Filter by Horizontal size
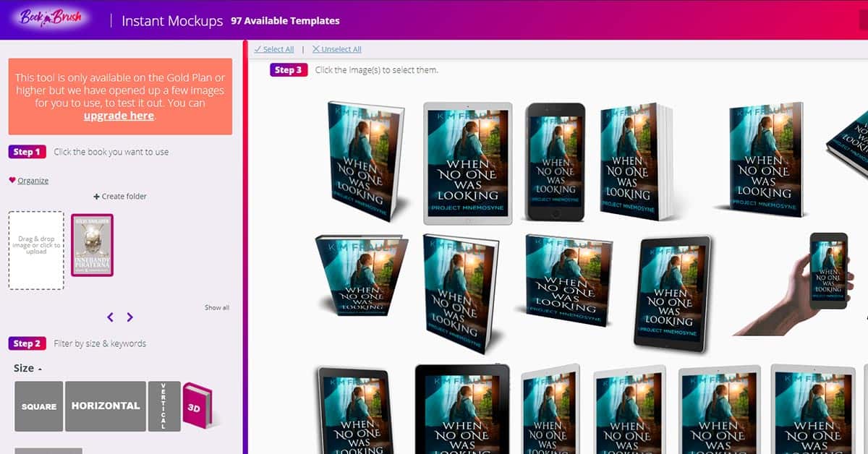This screenshot has height=454, width=868. pyautogui.click(x=106, y=406)
